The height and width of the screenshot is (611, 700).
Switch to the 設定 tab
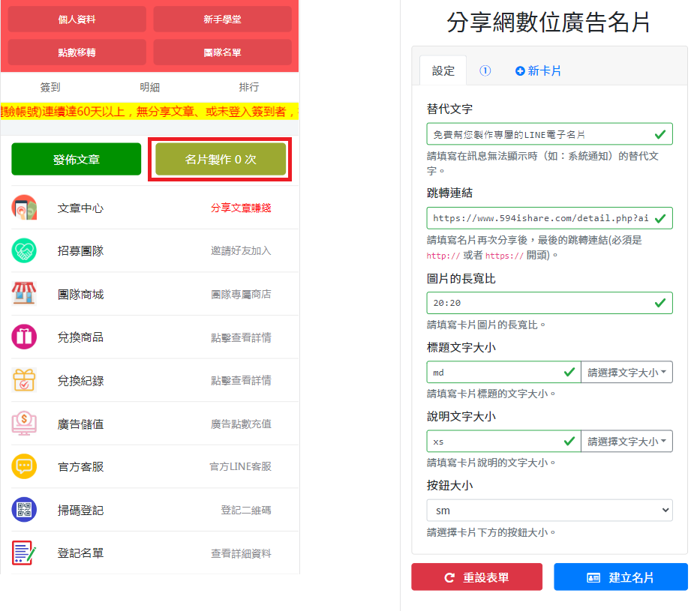coord(443,70)
